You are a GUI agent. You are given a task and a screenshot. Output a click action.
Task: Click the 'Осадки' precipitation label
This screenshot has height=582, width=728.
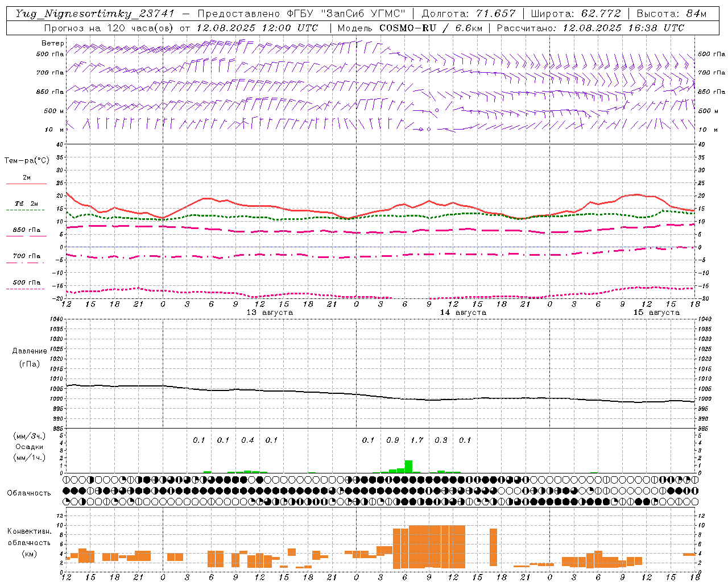[30, 447]
